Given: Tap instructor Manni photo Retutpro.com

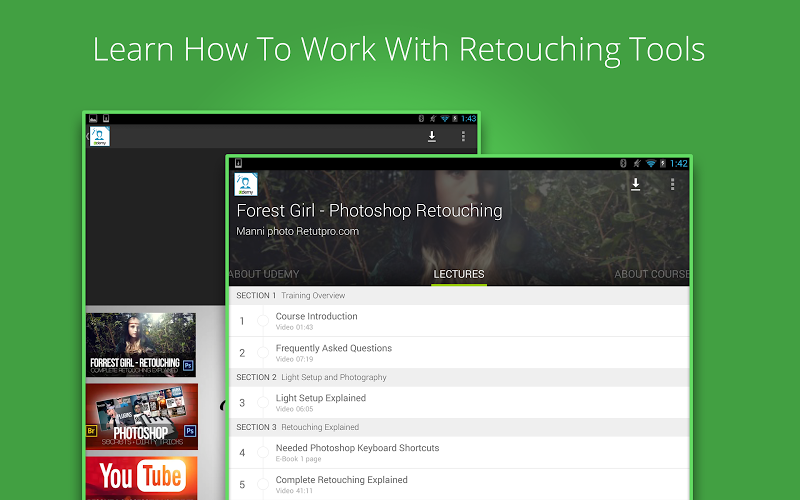Looking at the screenshot, I should tap(297, 231).
